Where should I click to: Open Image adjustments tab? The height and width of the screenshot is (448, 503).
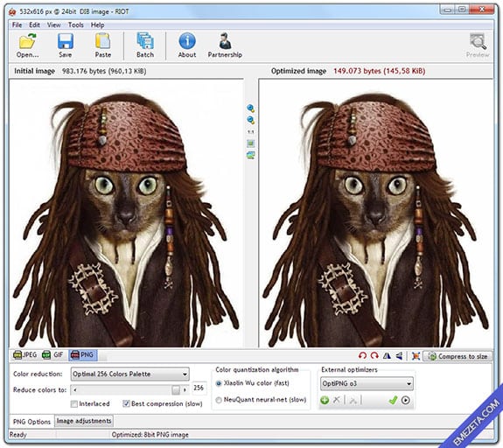(x=84, y=421)
